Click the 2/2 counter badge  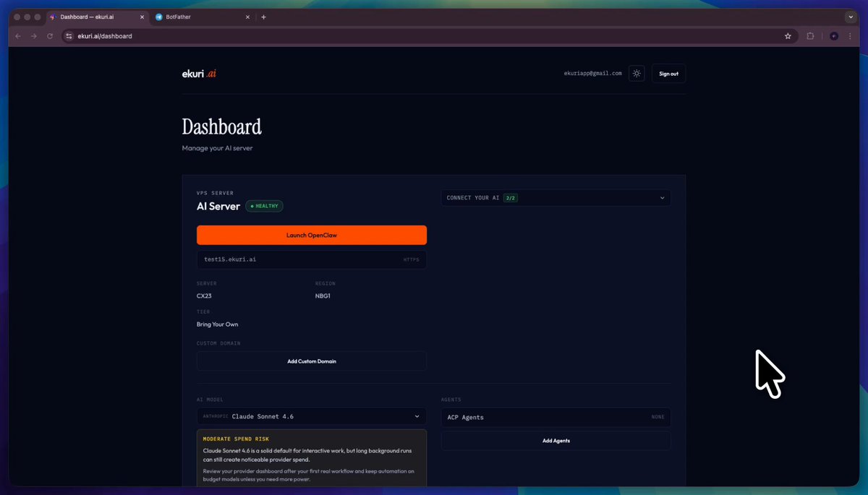tap(509, 197)
